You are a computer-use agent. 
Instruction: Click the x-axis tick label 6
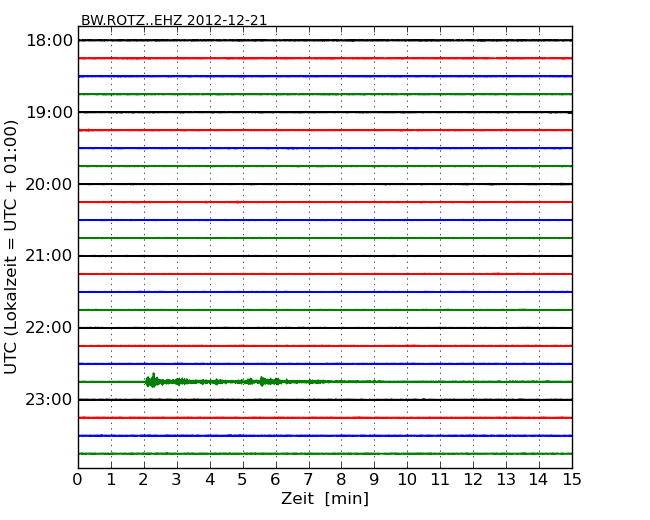[276, 479]
